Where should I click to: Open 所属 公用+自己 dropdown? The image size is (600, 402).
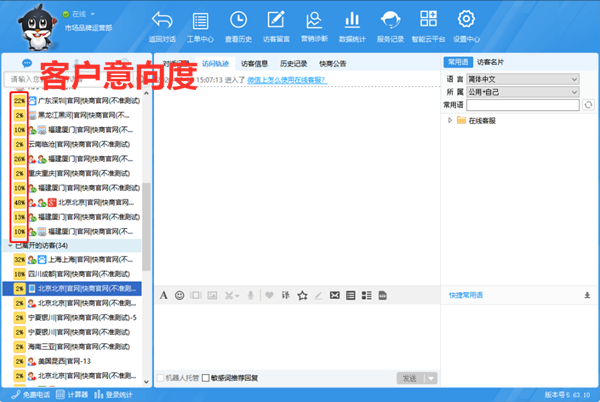tap(523, 90)
